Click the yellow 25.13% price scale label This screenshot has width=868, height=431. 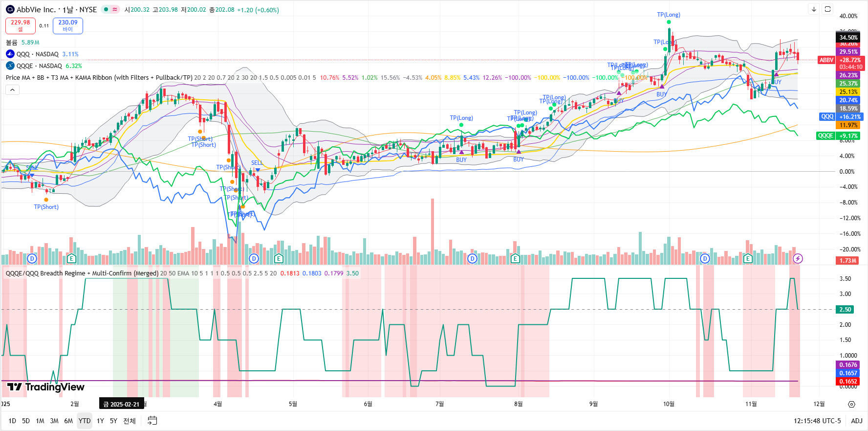pos(848,91)
